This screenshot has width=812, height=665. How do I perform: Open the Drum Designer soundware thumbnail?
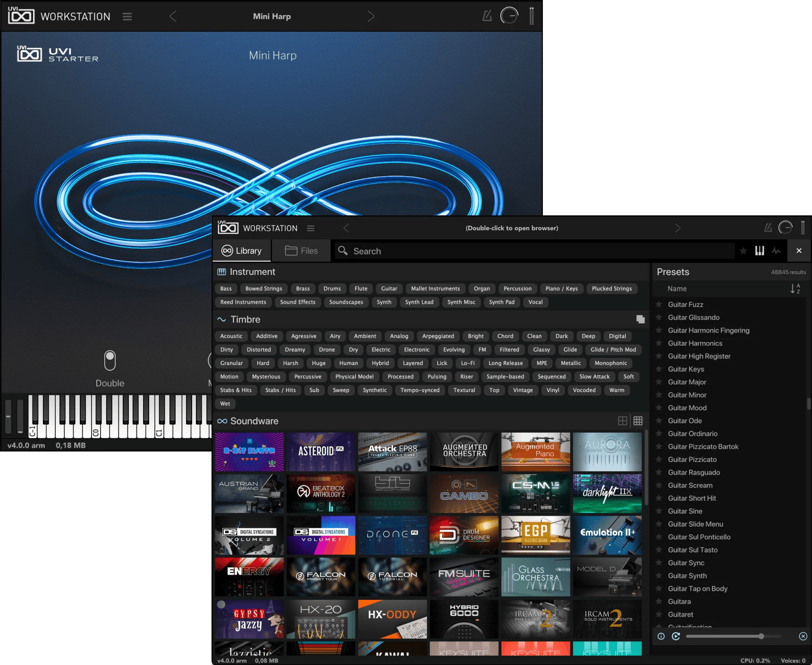464,535
